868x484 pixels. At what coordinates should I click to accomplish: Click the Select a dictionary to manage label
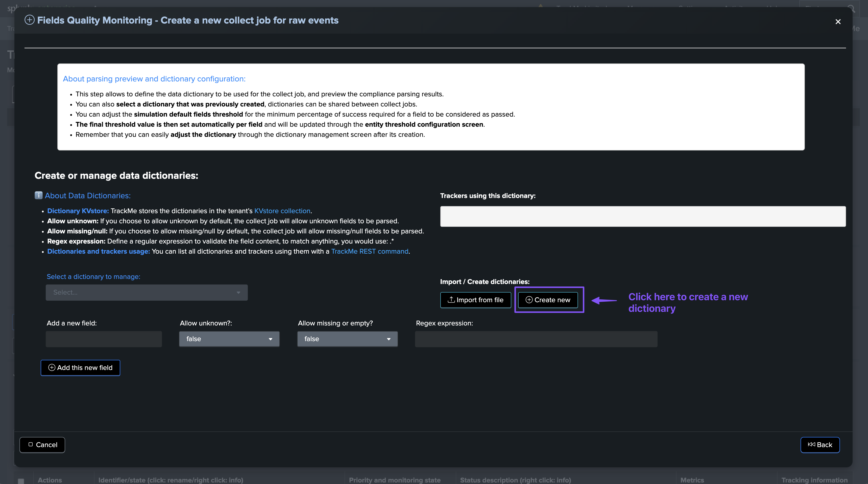pos(93,277)
